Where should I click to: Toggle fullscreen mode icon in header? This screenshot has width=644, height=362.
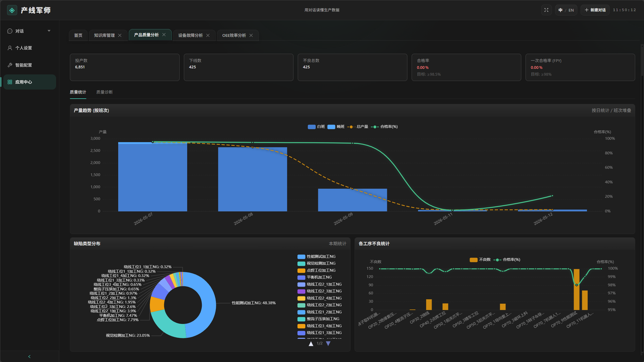pyautogui.click(x=547, y=10)
